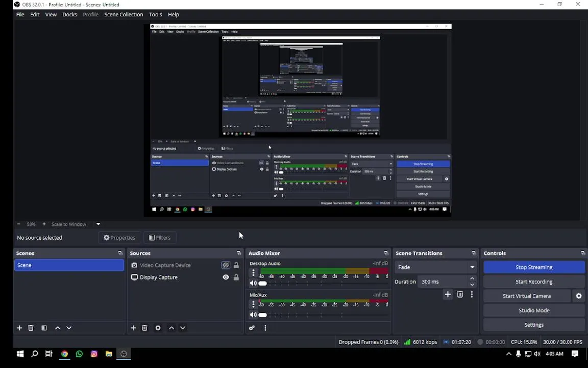
Task: Decrease transition duration with down arrow
Action: [x=472, y=285]
